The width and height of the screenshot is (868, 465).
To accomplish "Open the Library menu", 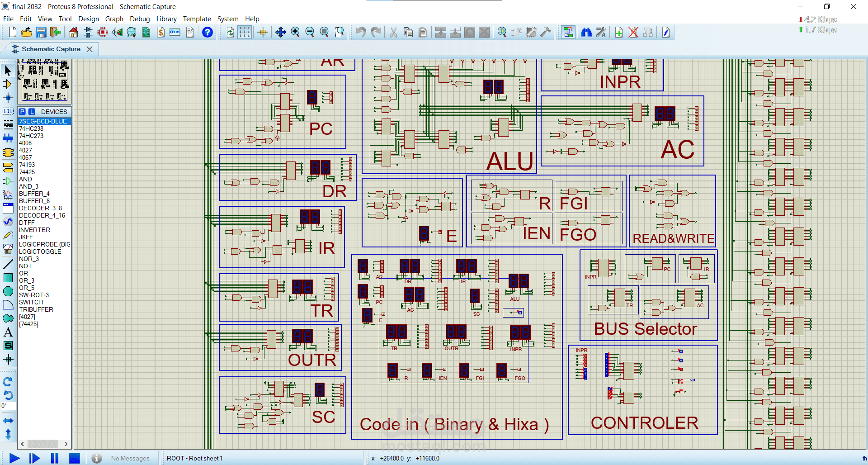I will tap(166, 19).
